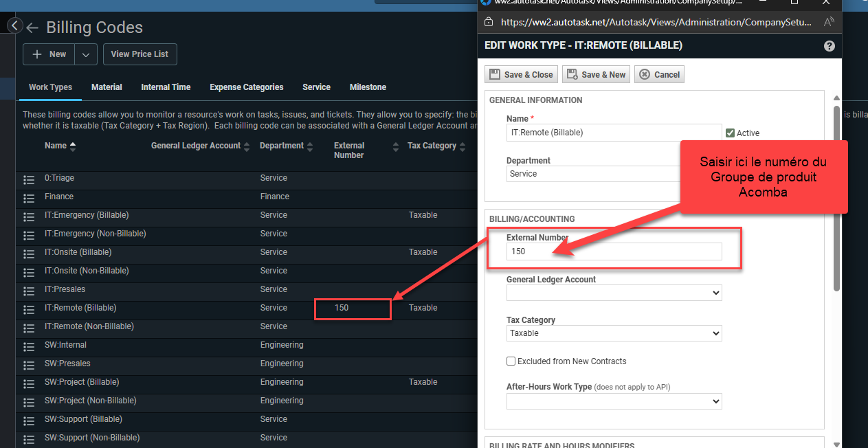Viewport: 868px width, 448px height.
Task: Click the Name input field
Action: click(614, 133)
